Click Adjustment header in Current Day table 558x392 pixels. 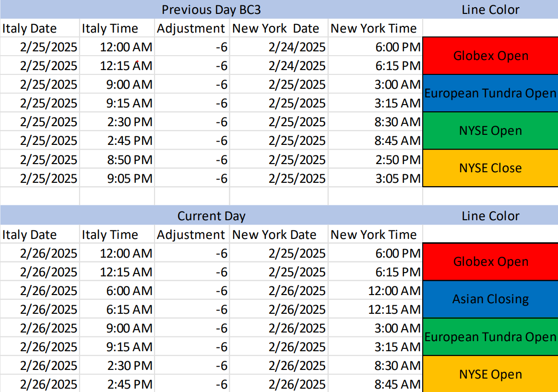tap(191, 235)
